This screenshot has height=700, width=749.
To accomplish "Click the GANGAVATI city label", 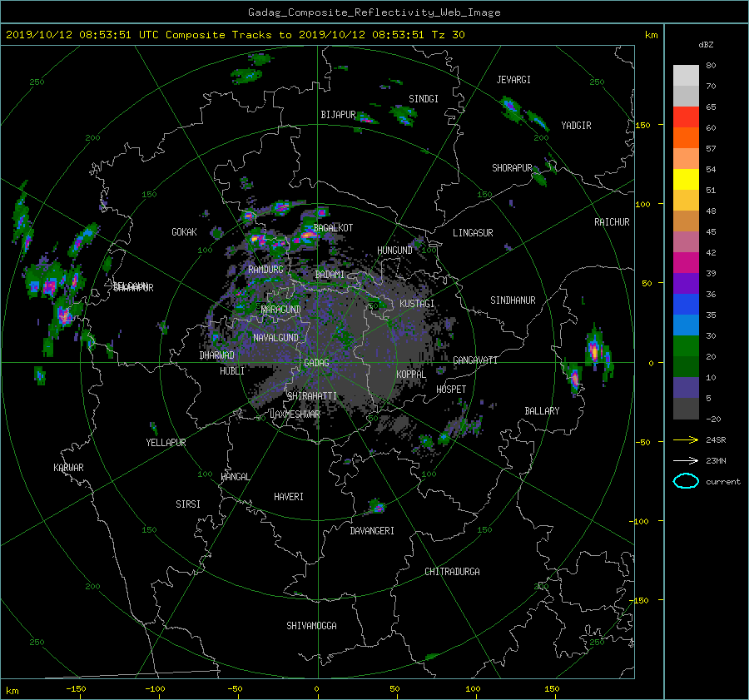I will coord(475,360).
